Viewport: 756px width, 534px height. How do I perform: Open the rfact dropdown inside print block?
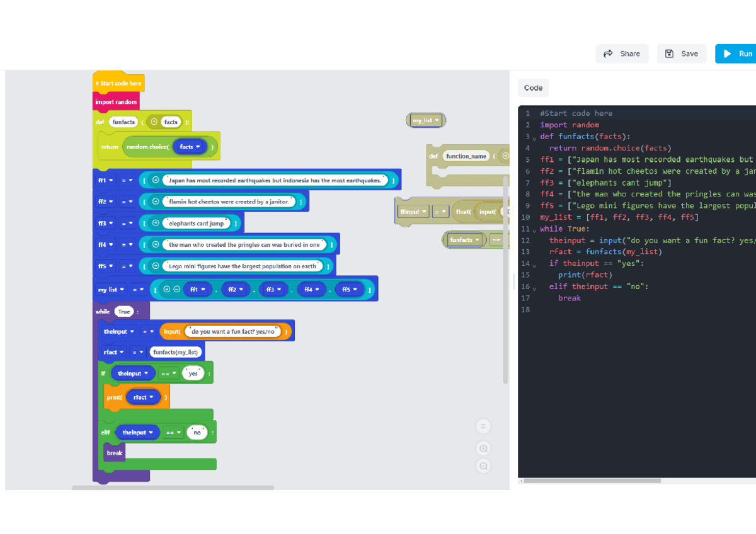(x=144, y=397)
